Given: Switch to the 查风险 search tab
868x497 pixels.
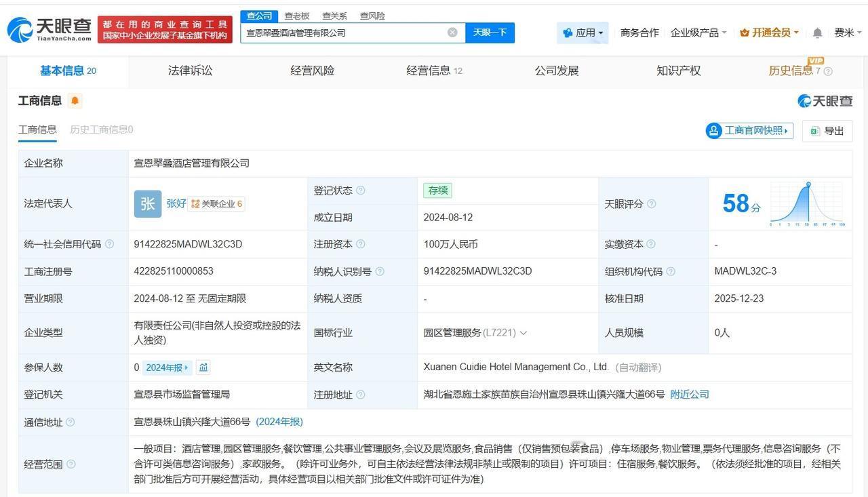Looking at the screenshot, I should [372, 16].
